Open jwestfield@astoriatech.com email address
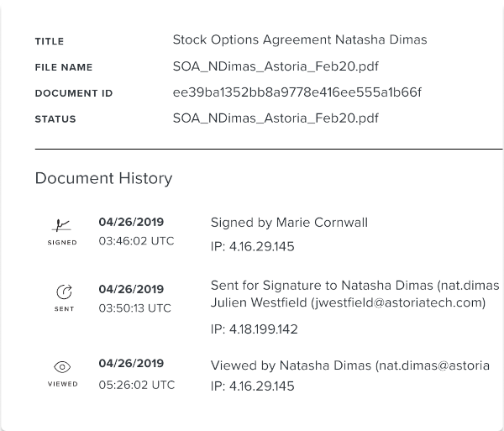Image resolution: width=504 pixels, height=431 pixels. pos(398,302)
